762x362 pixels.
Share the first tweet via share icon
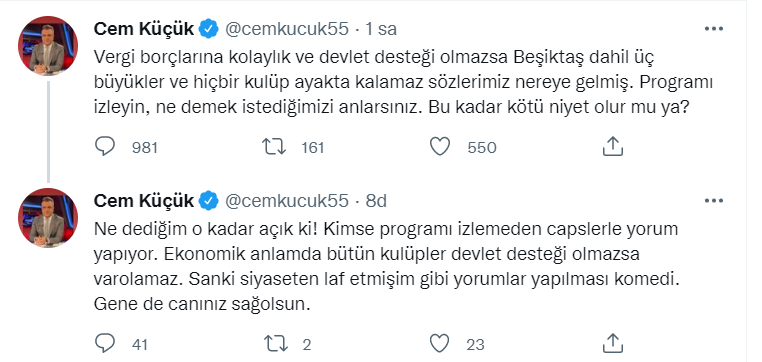pyautogui.click(x=612, y=146)
